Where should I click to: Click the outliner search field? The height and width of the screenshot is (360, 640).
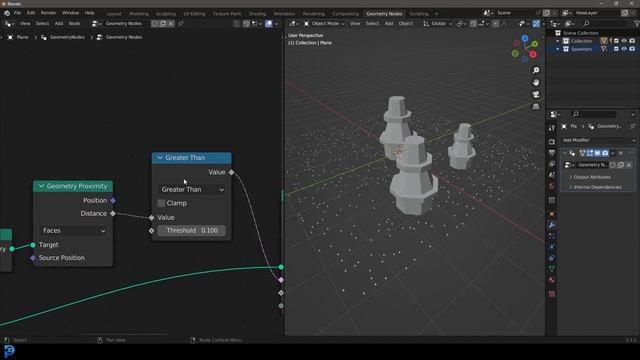[605, 24]
